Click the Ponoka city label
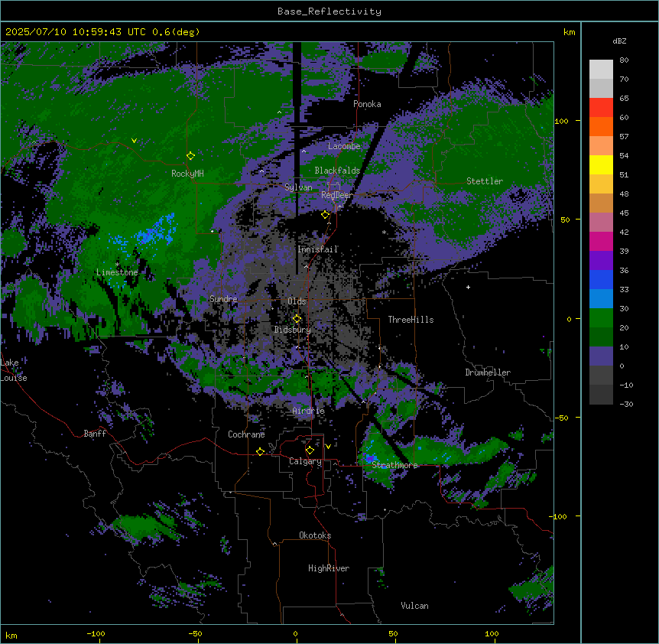The width and height of the screenshot is (659, 644). [x=367, y=104]
